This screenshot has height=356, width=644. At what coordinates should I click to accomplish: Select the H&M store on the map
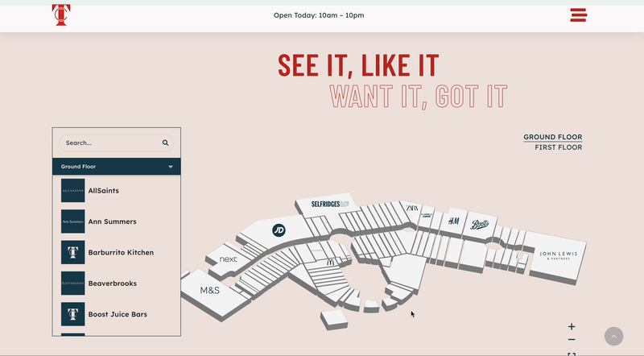453,221
